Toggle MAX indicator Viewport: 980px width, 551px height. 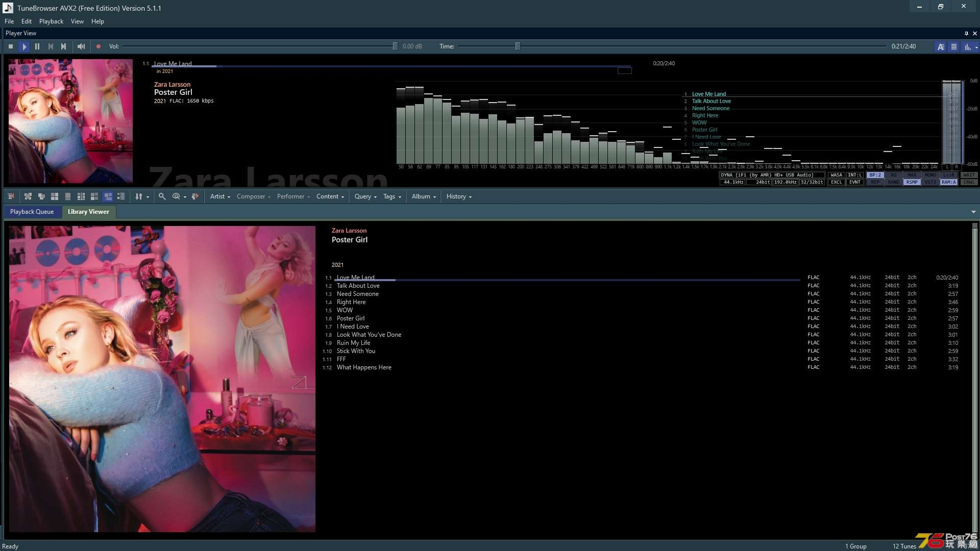click(912, 175)
